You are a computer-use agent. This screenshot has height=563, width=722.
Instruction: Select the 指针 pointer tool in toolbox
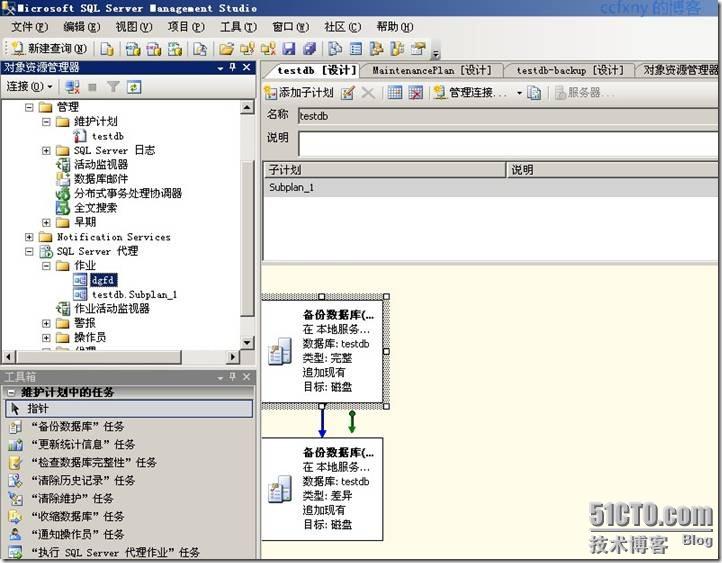[x=129, y=408]
